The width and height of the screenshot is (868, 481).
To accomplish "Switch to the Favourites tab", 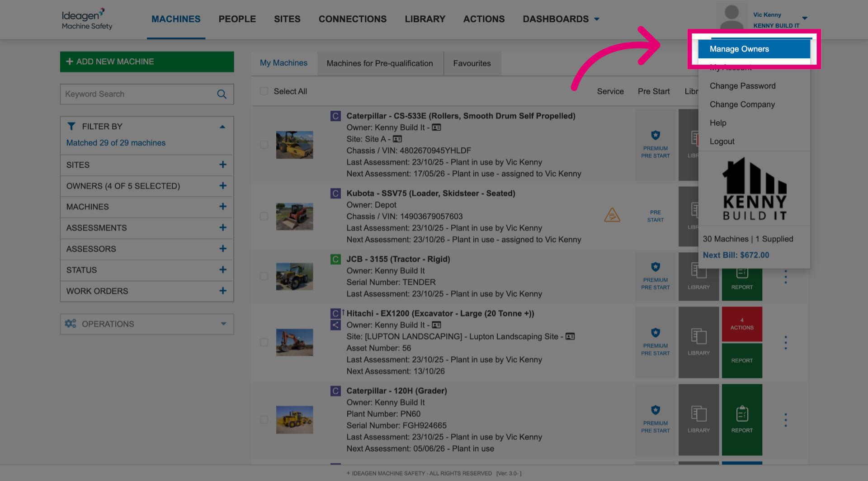I will tap(472, 63).
